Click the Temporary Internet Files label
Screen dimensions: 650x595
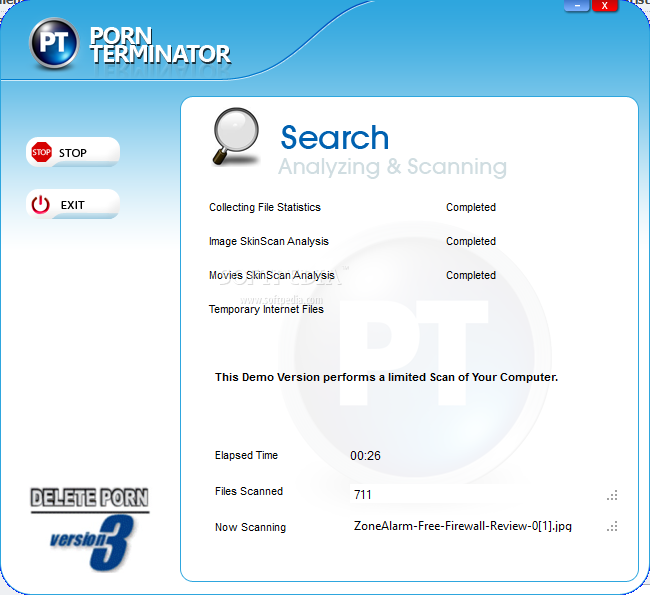(x=266, y=309)
